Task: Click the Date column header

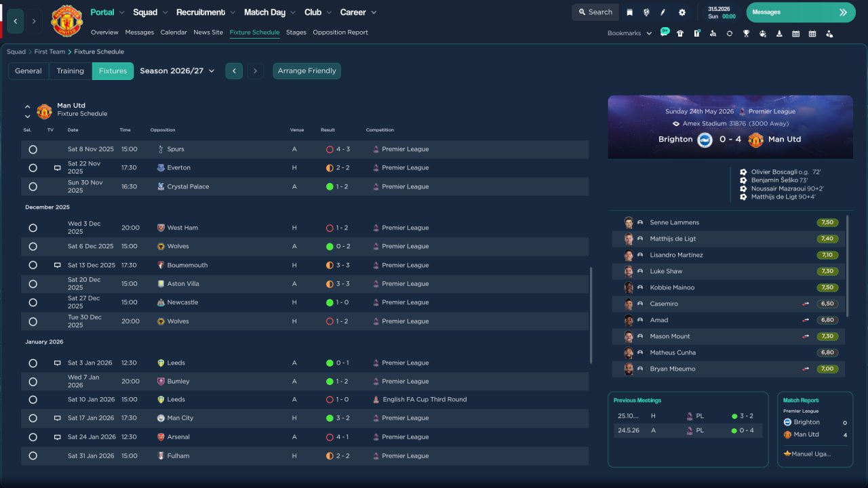Action: pyautogui.click(x=73, y=130)
